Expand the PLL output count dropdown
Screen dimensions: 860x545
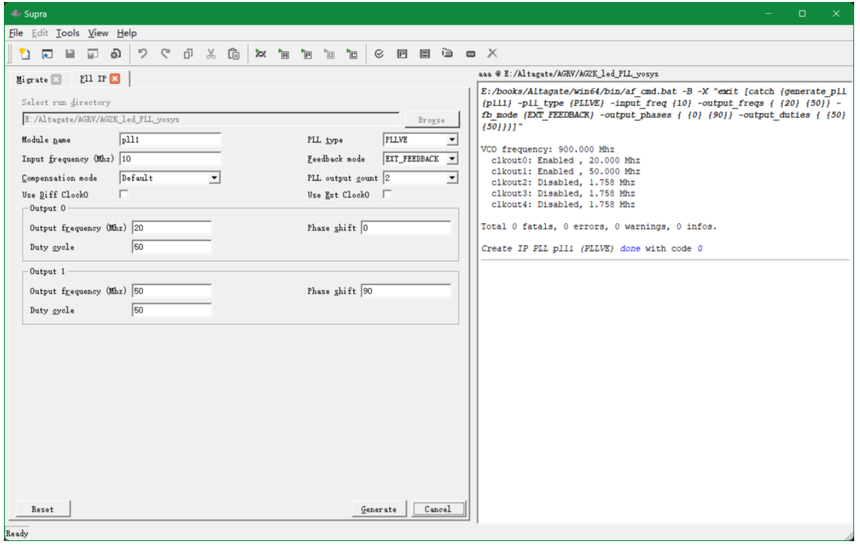point(452,178)
